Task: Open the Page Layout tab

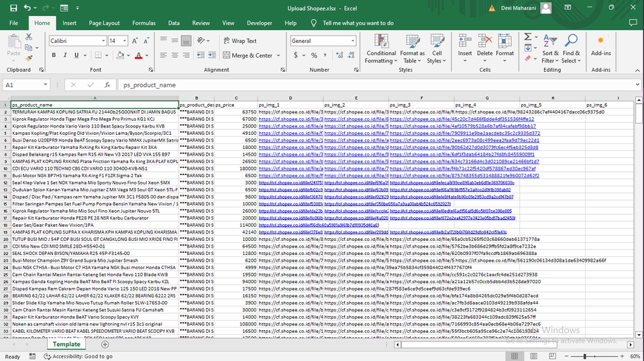Action: (x=104, y=23)
